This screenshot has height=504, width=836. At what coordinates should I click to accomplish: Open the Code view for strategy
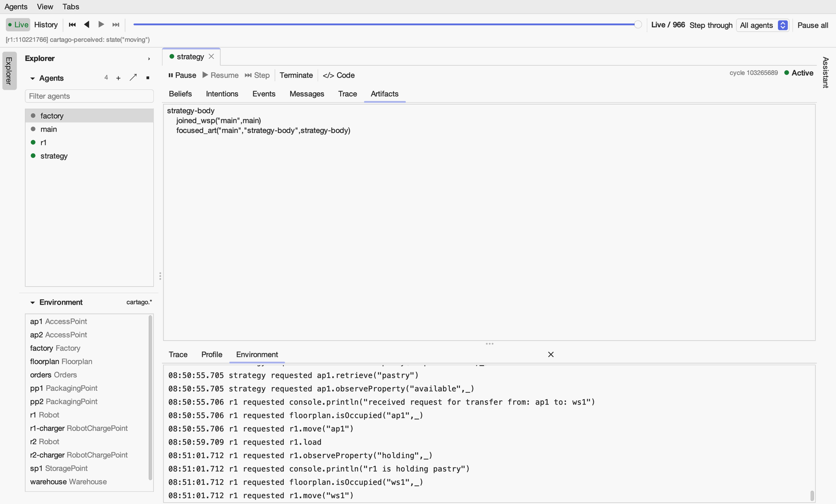pos(339,75)
